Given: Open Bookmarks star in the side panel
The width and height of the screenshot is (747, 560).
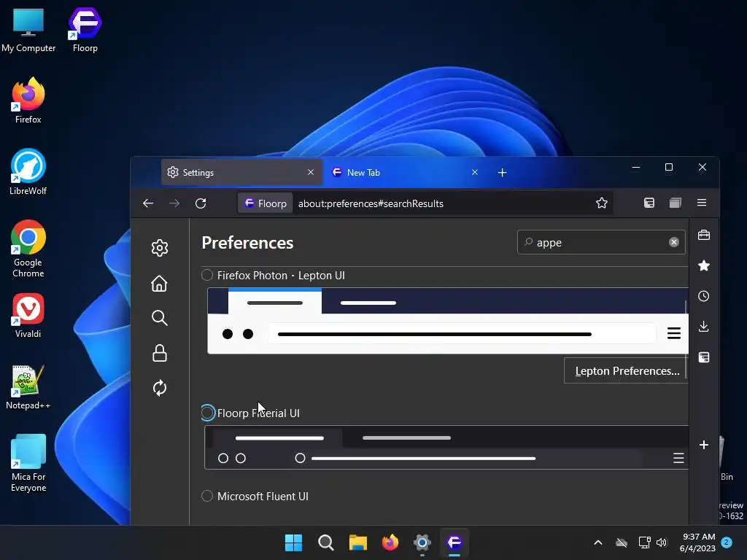Looking at the screenshot, I should pyautogui.click(x=704, y=265).
